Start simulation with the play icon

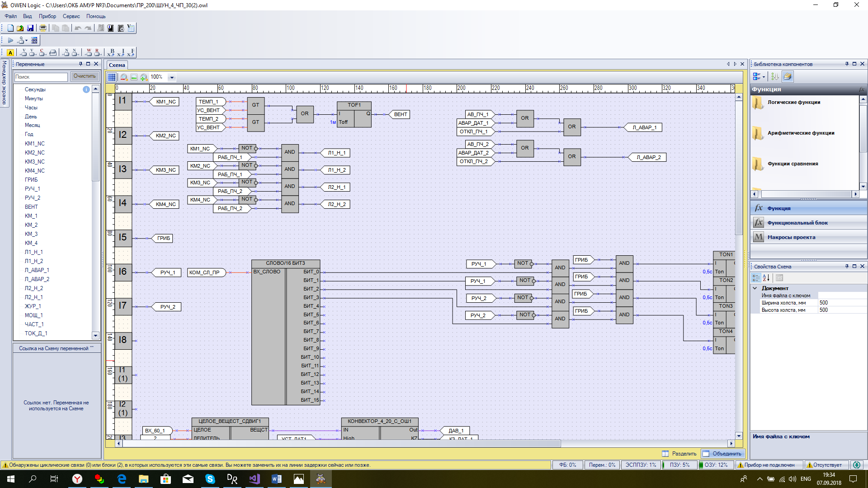[x=10, y=40]
